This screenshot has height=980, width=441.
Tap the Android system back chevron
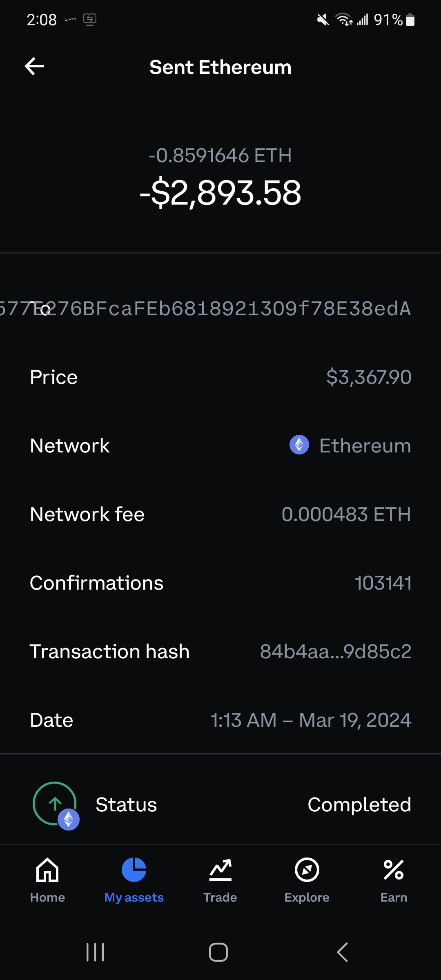click(x=342, y=952)
